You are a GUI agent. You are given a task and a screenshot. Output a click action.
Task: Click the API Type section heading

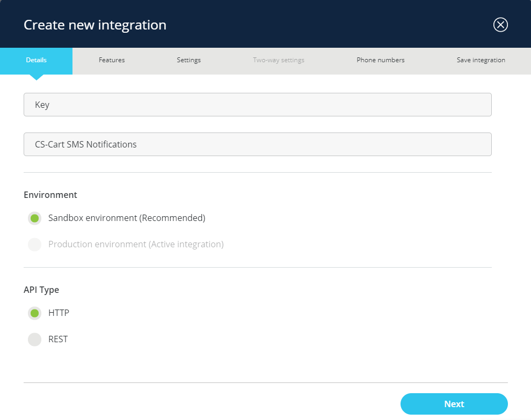coord(41,290)
